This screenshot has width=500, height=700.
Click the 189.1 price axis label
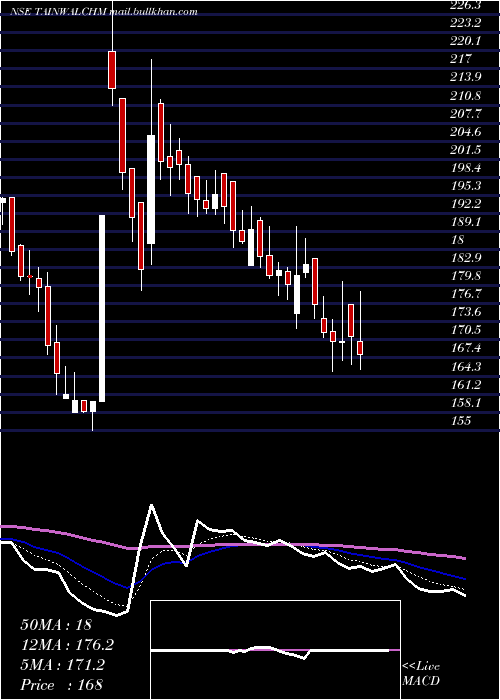click(x=465, y=222)
